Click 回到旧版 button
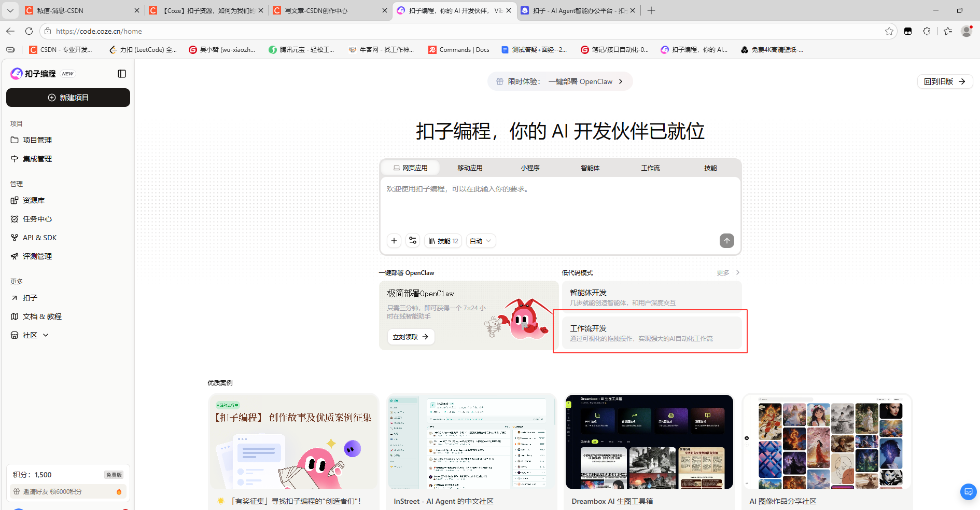The image size is (980, 510). 945,81
